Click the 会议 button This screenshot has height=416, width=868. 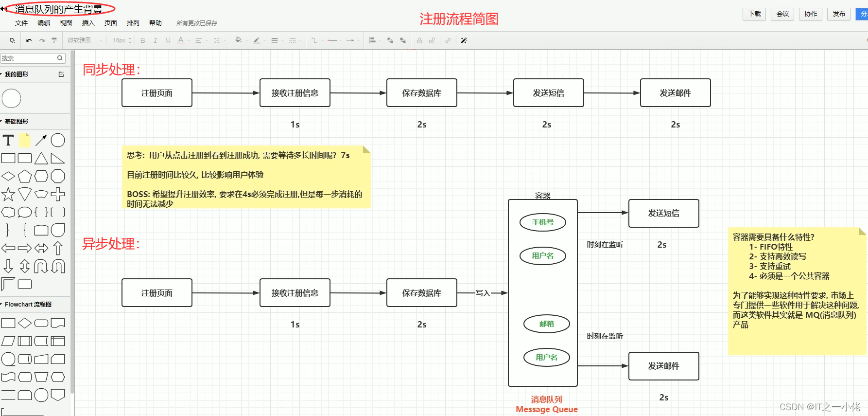pyautogui.click(x=782, y=14)
